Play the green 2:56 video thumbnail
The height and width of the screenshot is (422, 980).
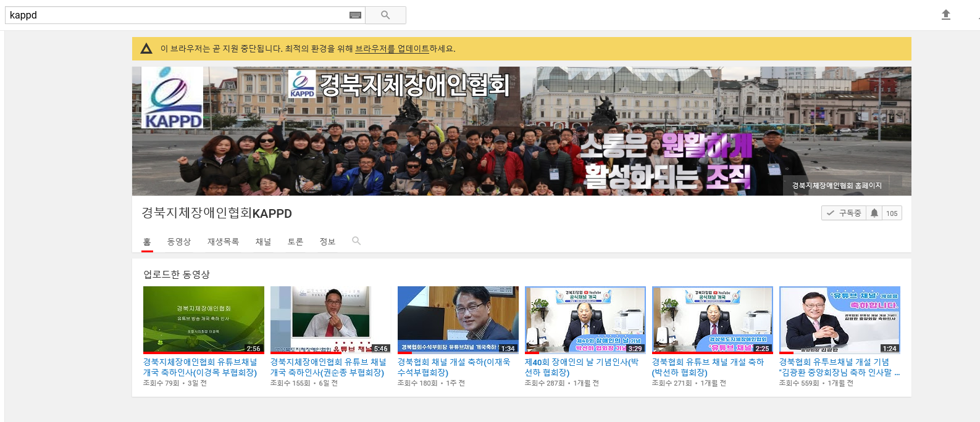tap(204, 320)
